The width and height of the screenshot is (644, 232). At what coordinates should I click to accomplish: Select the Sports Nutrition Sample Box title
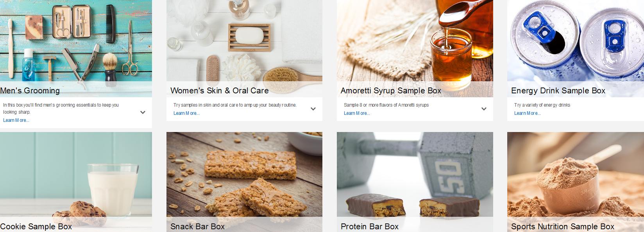point(563,227)
